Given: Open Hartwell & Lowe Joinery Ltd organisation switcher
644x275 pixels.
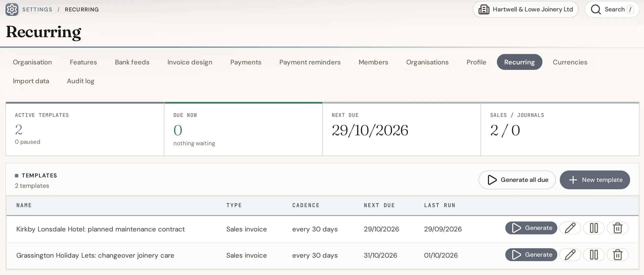Looking at the screenshot, I should (x=526, y=9).
